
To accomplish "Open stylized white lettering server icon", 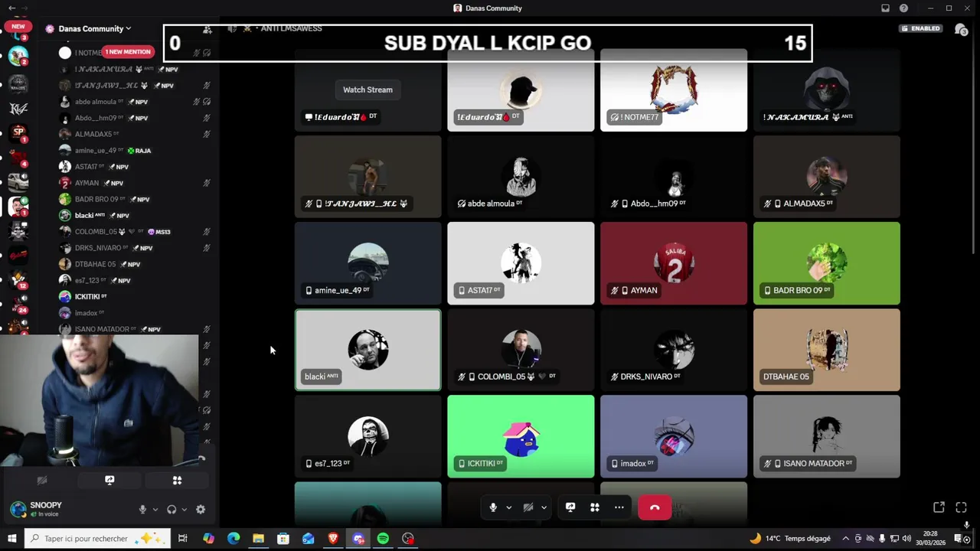I will 18,108.
